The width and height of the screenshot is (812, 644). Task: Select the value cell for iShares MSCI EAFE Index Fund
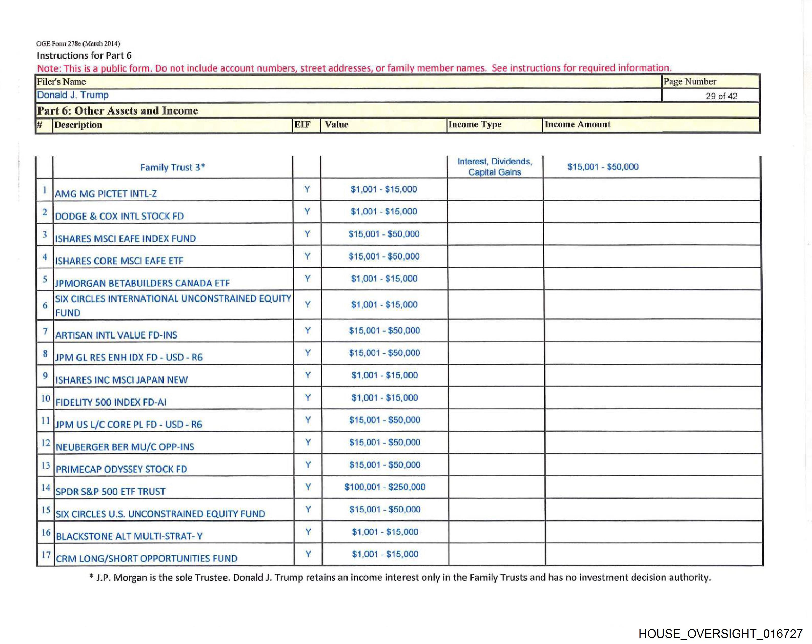pos(384,234)
